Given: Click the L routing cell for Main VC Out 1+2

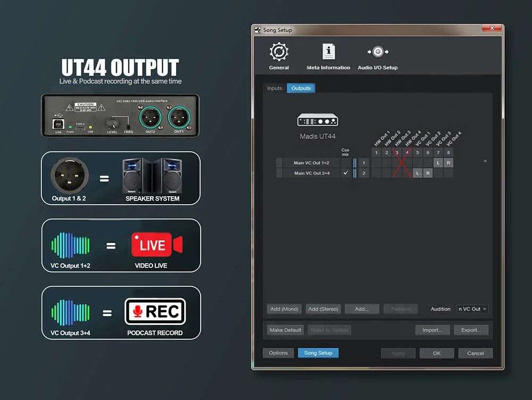Looking at the screenshot, I should (x=438, y=163).
